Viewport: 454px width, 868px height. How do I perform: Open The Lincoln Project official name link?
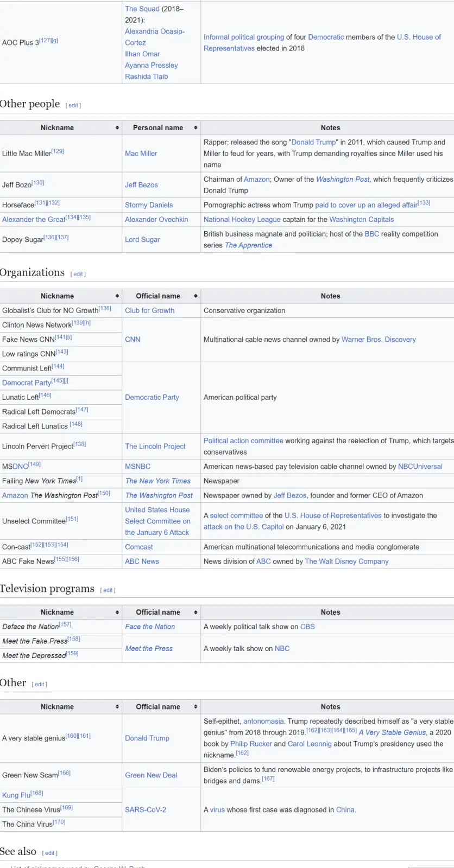pos(155,446)
